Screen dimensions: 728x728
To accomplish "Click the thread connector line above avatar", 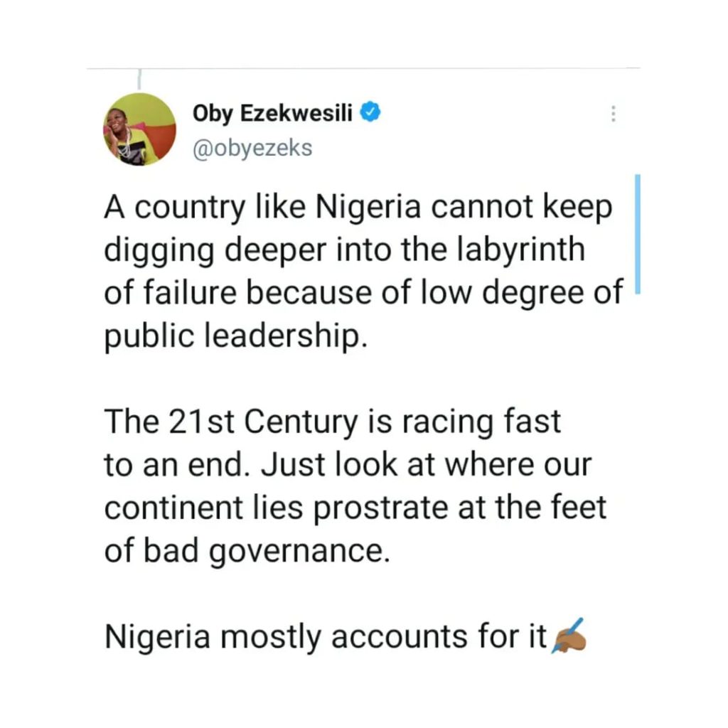I will pos(139,80).
